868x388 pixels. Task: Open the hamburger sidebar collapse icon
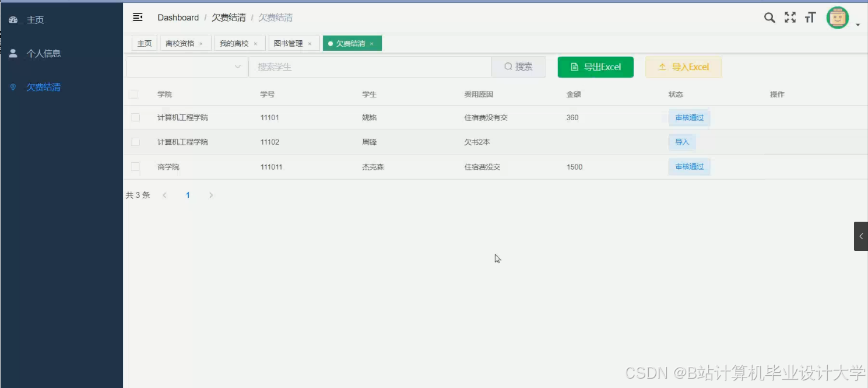138,17
